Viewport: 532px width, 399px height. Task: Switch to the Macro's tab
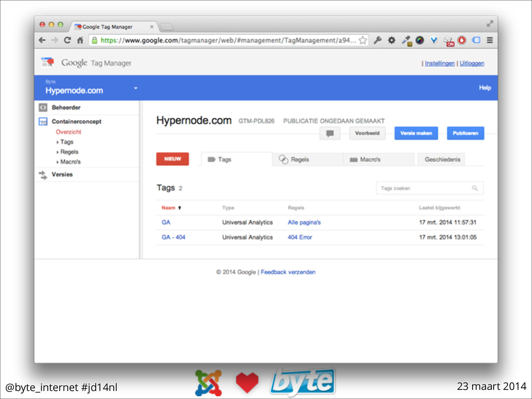pyautogui.click(x=379, y=159)
